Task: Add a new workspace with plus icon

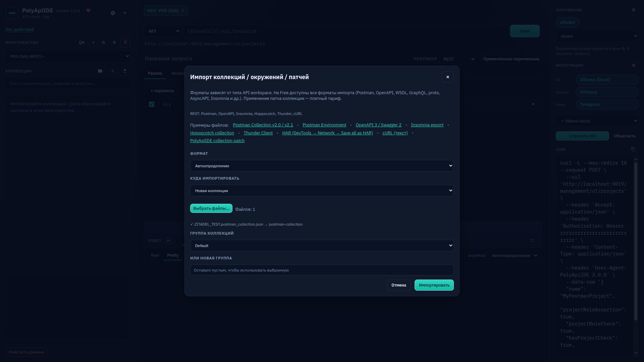Action: pos(93,43)
